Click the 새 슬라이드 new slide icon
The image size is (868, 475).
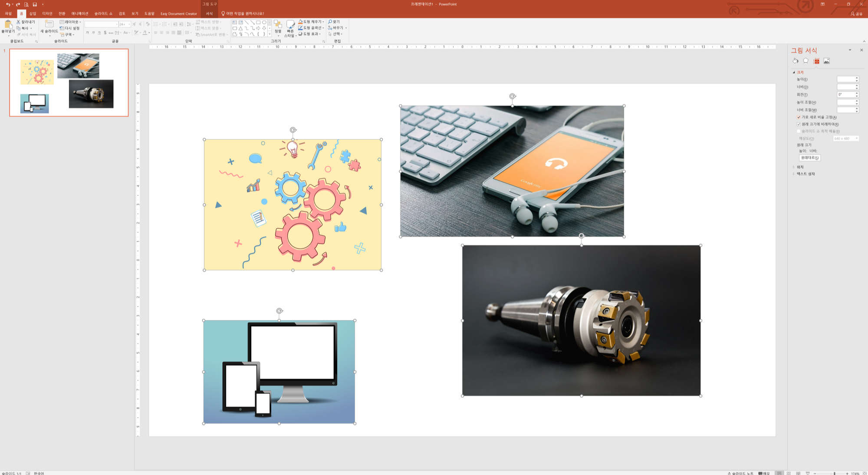pyautogui.click(x=49, y=24)
